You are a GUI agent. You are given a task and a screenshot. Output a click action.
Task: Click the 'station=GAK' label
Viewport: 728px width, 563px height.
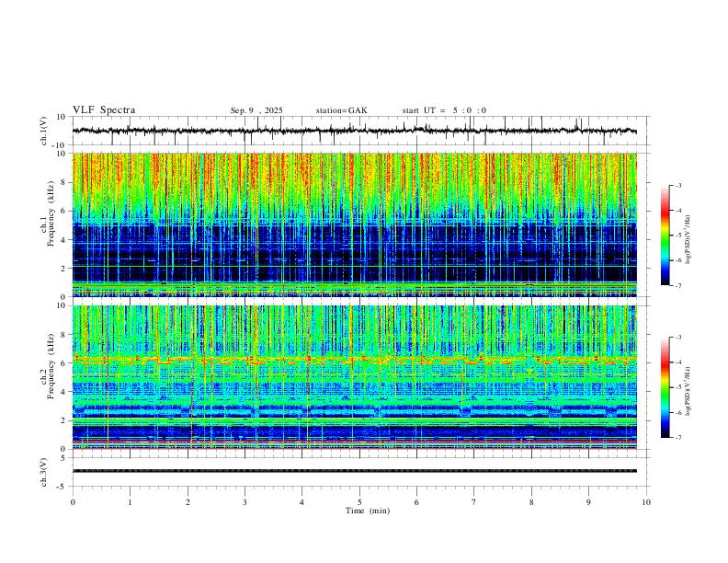pyautogui.click(x=341, y=110)
